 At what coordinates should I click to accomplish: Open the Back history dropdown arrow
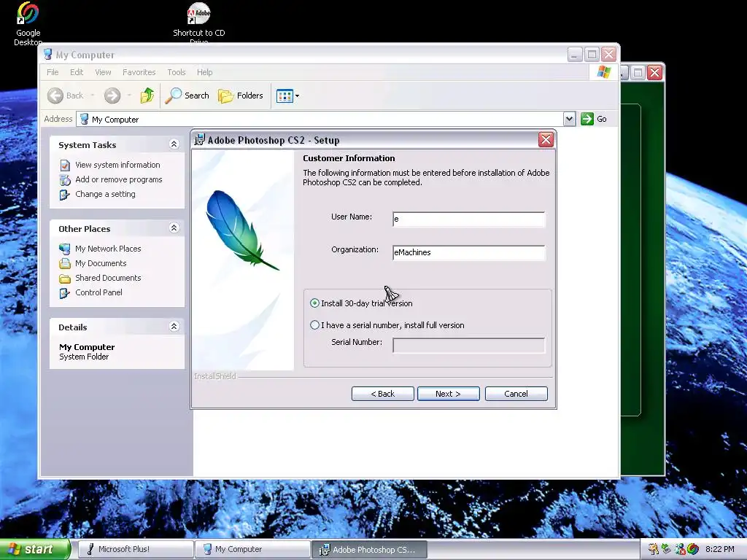point(93,96)
